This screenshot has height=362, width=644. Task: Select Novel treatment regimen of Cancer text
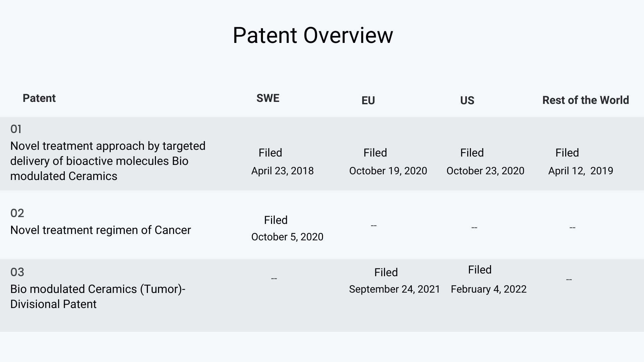101,230
